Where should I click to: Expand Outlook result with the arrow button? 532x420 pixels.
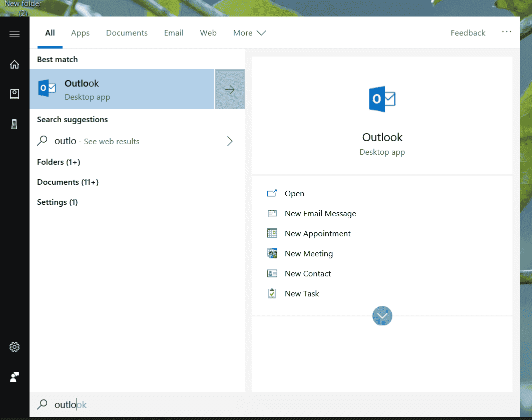(230, 89)
